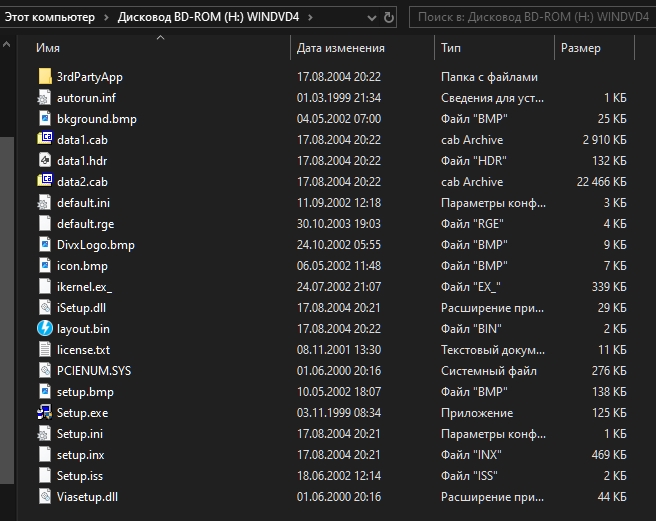
Task: Refresh the folder with the reload button
Action: coord(389,17)
